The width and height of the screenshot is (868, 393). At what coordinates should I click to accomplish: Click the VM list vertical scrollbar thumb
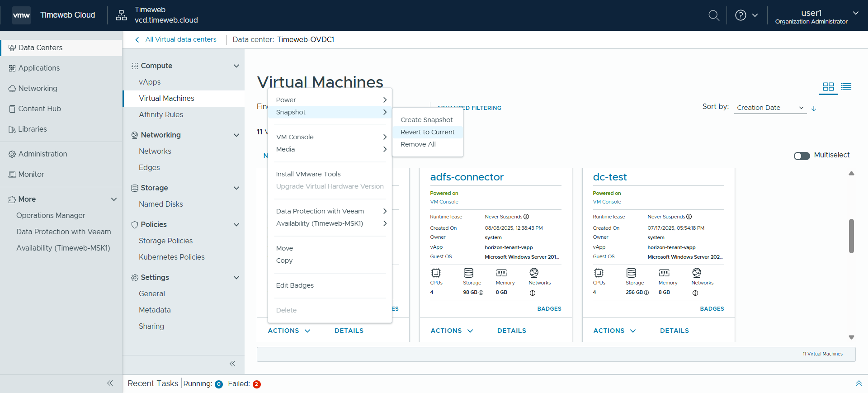tap(851, 236)
